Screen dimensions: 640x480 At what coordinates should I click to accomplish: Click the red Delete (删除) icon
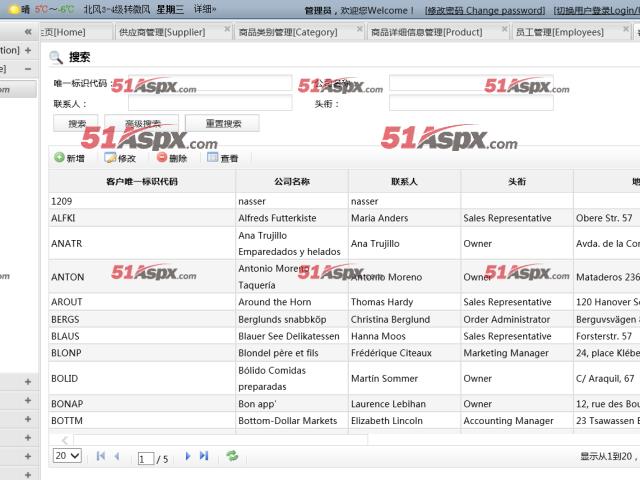[x=162, y=158]
